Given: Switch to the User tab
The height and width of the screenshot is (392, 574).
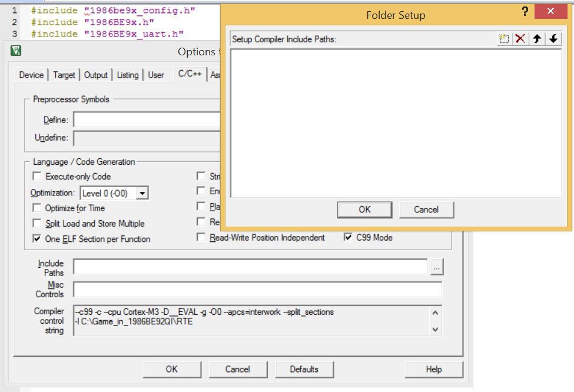Looking at the screenshot, I should click(x=156, y=75).
